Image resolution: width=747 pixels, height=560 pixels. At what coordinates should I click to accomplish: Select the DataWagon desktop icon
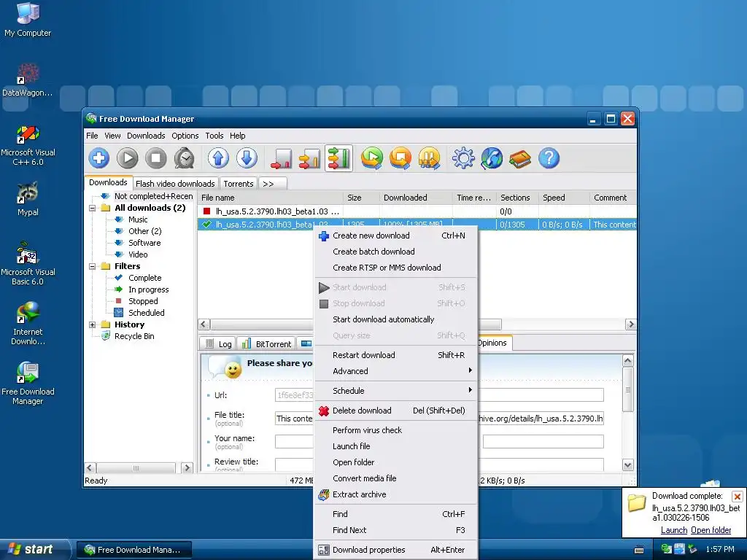28,80
